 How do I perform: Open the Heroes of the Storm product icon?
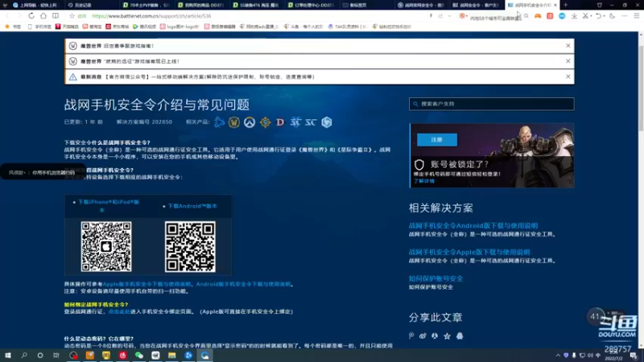point(327,122)
